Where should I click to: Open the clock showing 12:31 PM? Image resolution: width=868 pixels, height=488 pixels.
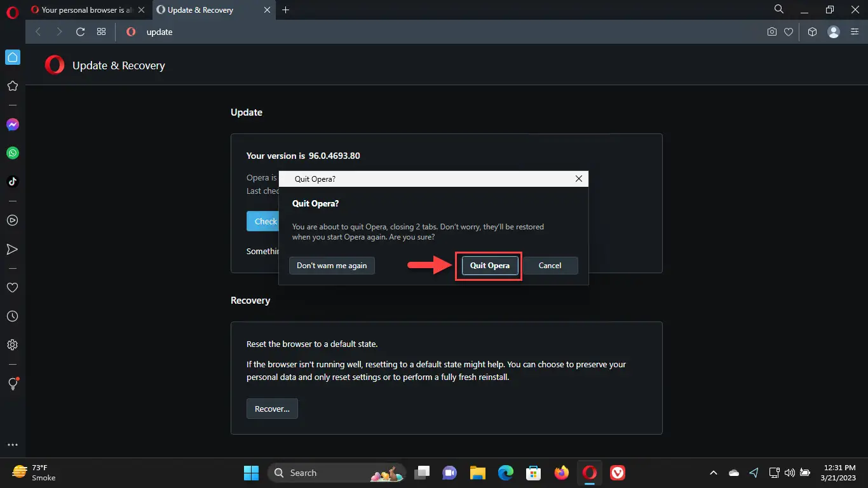(839, 473)
